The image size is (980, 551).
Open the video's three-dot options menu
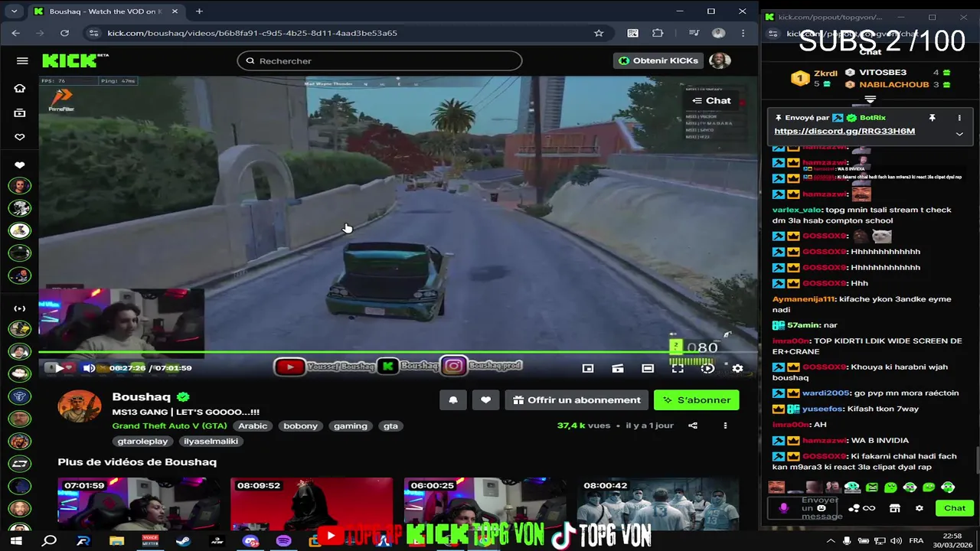(x=725, y=425)
